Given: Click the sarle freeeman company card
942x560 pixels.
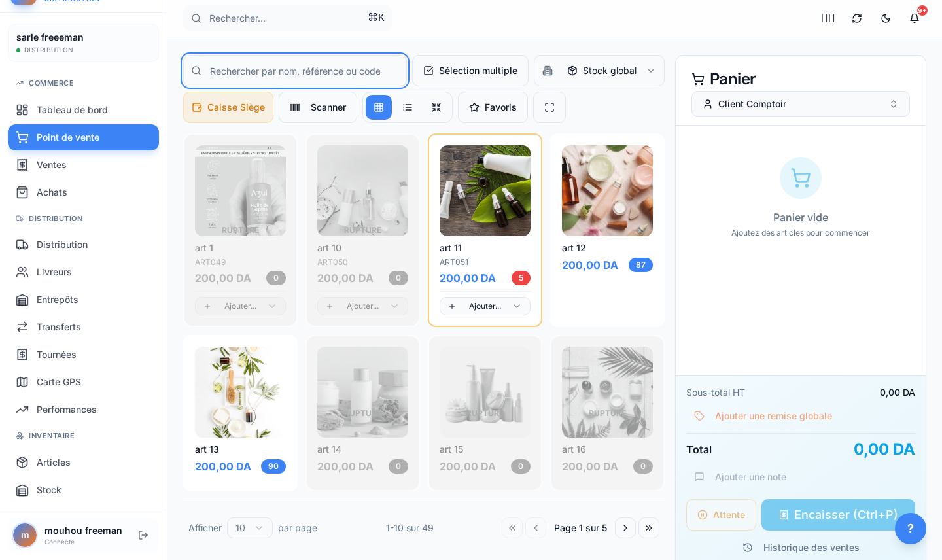Looking at the screenshot, I should point(83,43).
